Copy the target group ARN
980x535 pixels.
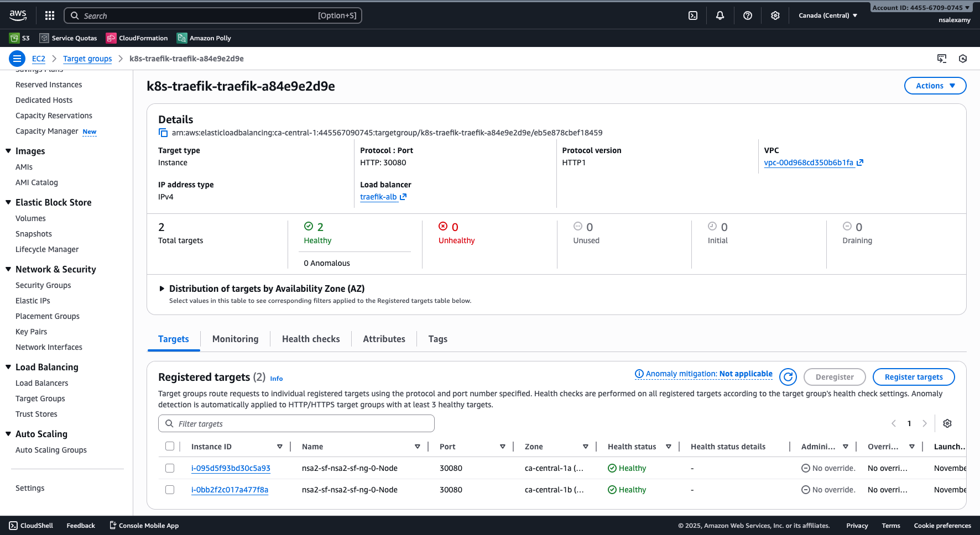[162, 133]
